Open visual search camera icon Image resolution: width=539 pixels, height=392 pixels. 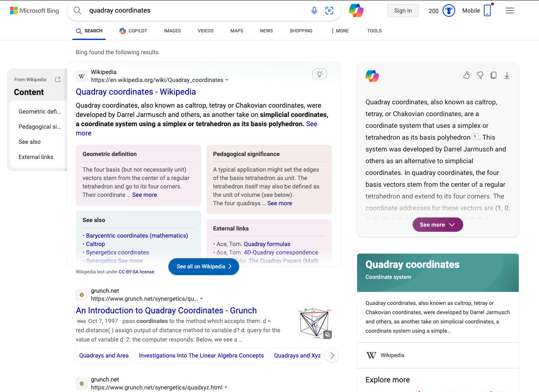click(329, 11)
